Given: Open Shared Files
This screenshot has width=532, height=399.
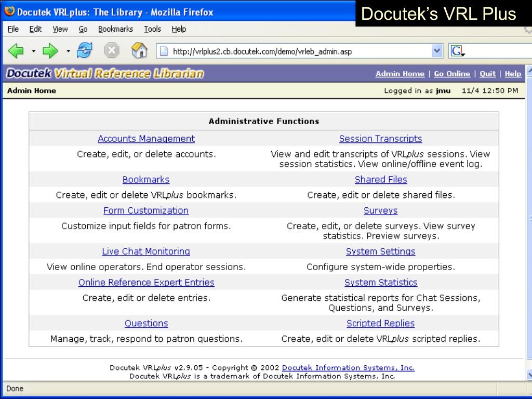Looking at the screenshot, I should 381,179.
